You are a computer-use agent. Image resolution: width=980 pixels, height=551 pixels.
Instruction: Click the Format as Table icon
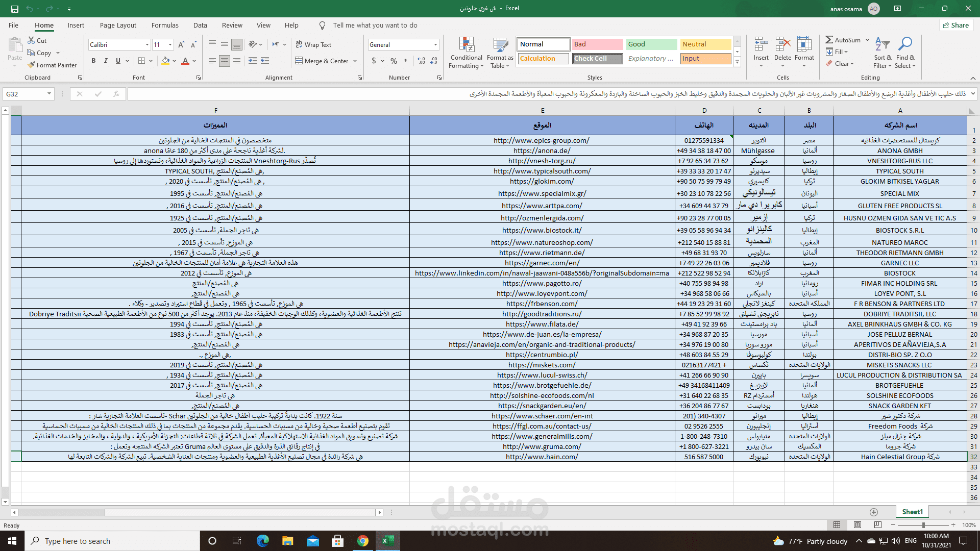click(500, 45)
